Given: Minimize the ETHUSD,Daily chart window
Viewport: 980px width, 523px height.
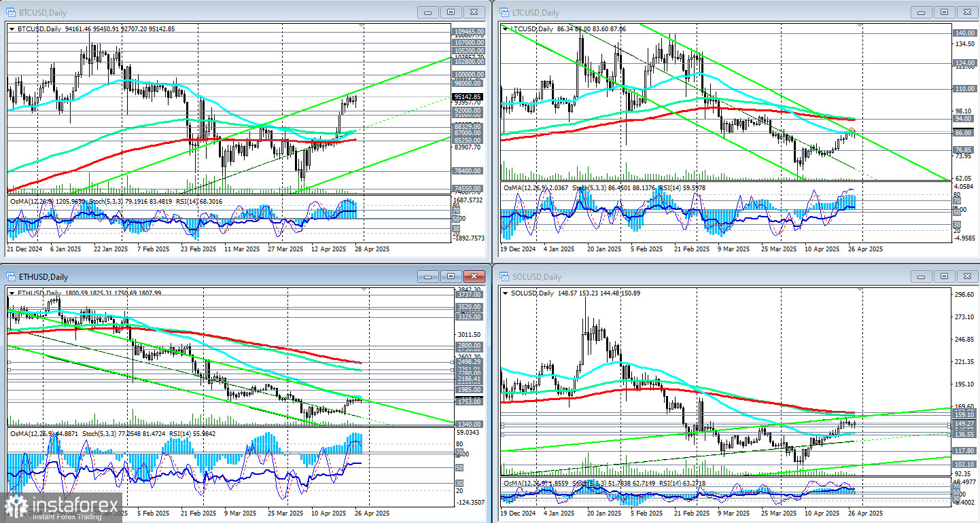Looking at the screenshot, I should coord(427,276).
